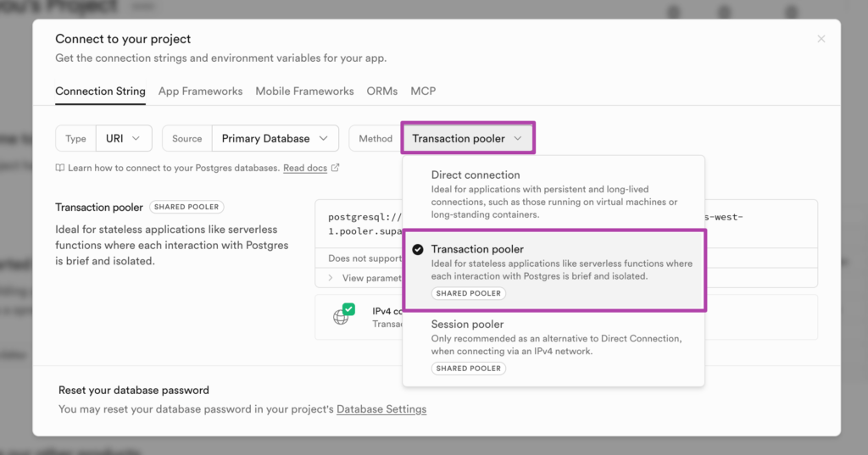Open the MCP tab

[423, 92]
